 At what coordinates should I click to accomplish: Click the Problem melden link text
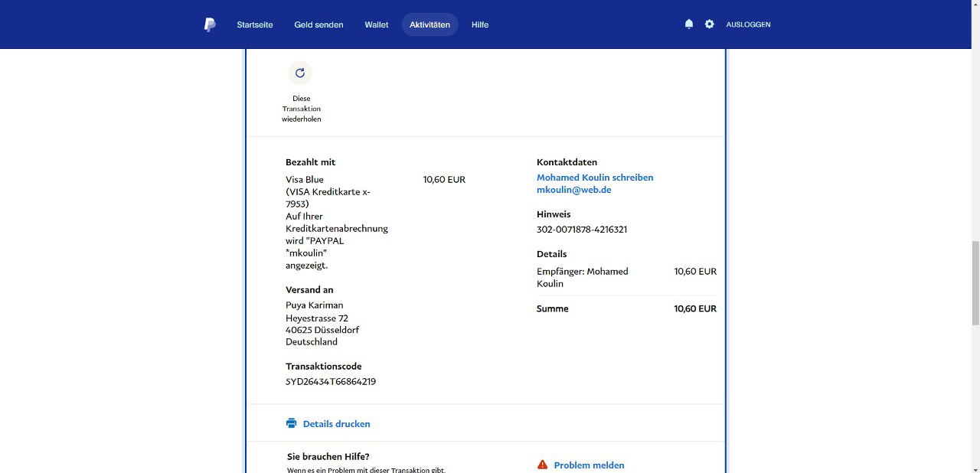tap(589, 465)
